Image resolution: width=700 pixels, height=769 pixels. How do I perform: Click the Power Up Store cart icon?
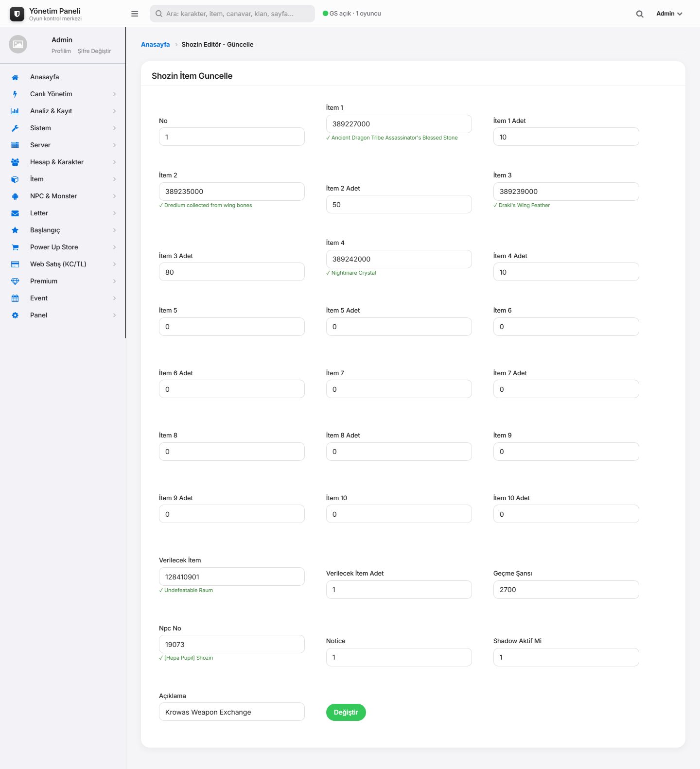(15, 247)
